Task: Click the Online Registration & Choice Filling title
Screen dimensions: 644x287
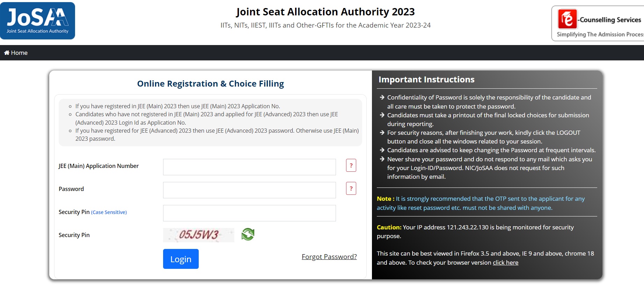Action: pos(210,84)
